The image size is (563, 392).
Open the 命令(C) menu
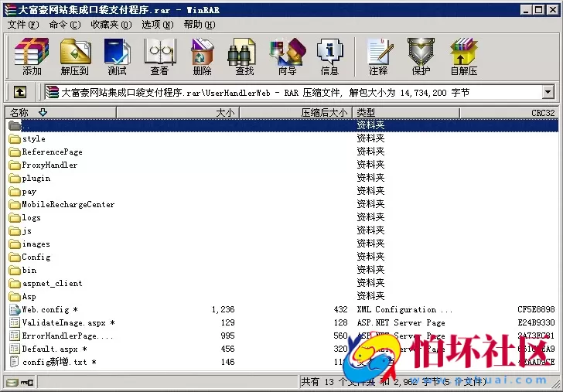pyautogui.click(x=65, y=25)
